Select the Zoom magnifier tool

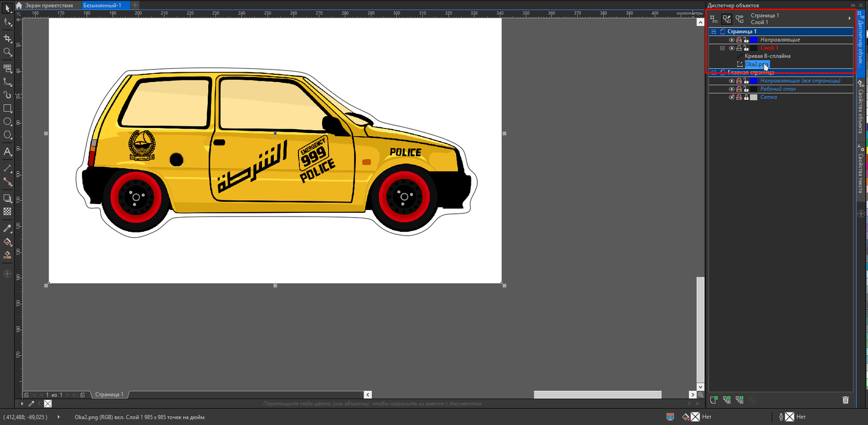(8, 52)
